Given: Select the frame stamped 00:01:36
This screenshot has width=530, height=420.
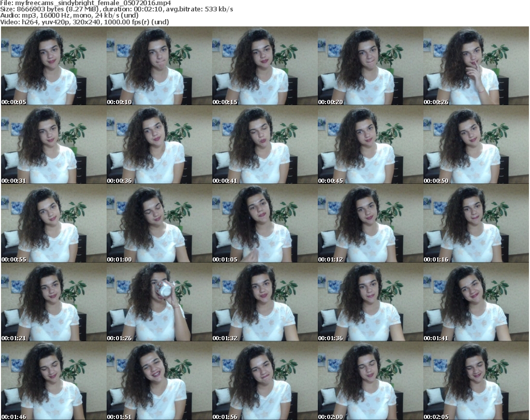Looking at the screenshot, I should coord(370,302).
